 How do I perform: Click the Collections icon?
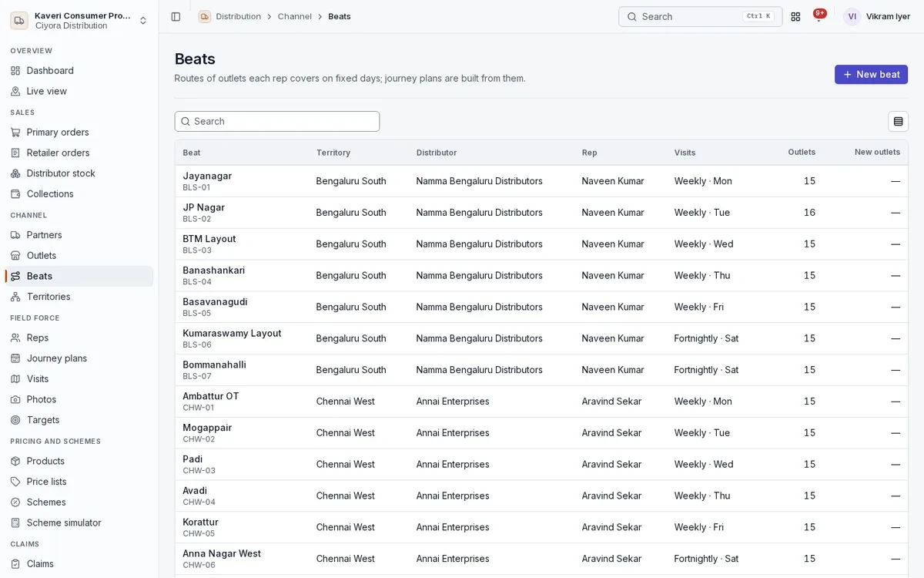tap(15, 194)
